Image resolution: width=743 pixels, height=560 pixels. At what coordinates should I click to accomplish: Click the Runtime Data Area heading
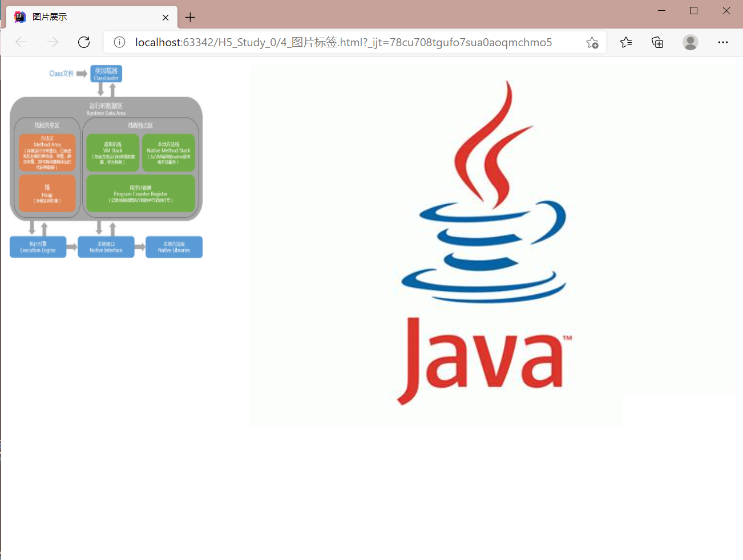(106, 109)
